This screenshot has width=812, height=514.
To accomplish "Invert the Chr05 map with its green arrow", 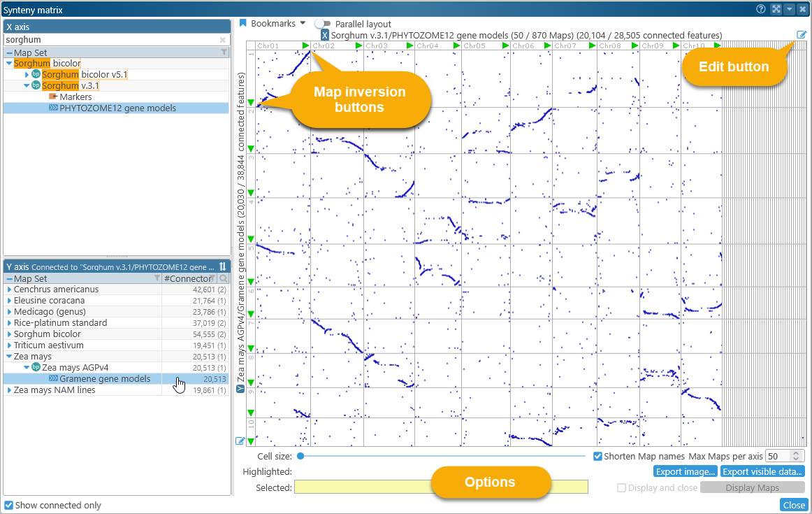I will [x=506, y=46].
